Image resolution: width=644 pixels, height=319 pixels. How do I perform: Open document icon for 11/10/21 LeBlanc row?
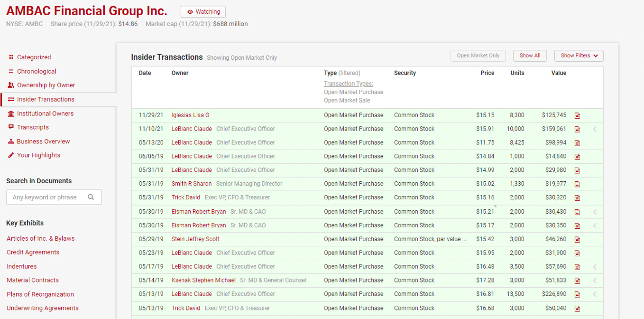click(577, 129)
